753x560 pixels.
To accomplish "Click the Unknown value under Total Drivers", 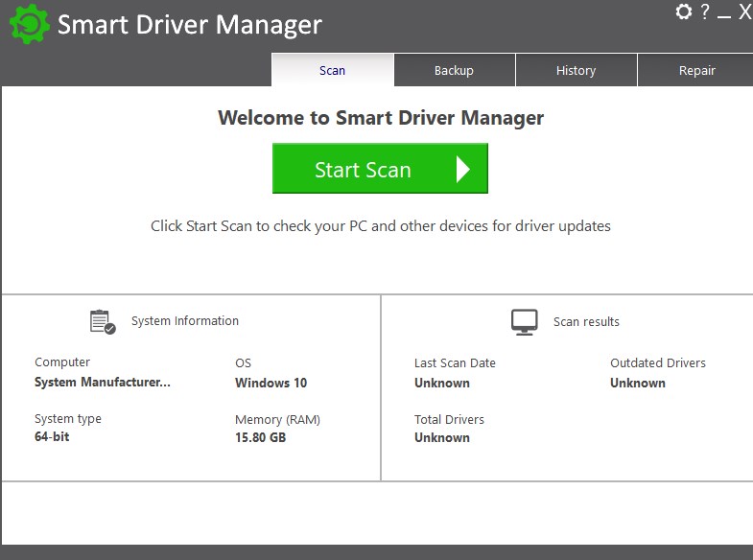I will 441,437.
